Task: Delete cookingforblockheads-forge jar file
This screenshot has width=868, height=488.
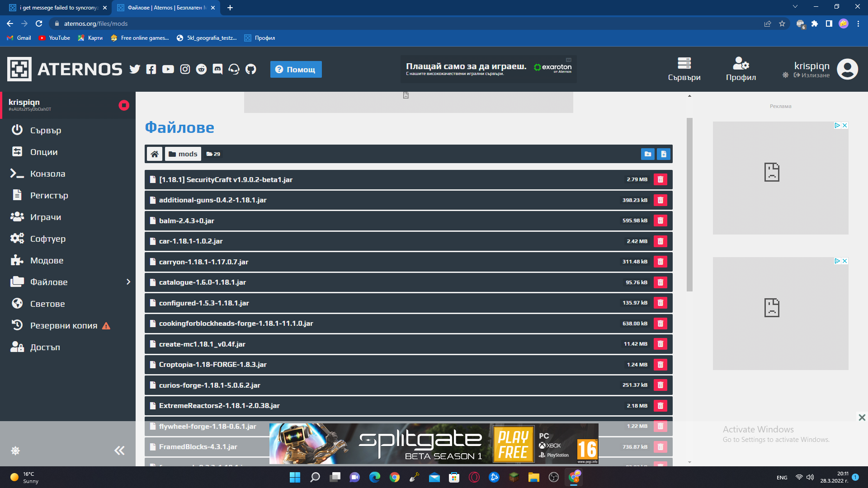Action: pyautogui.click(x=660, y=324)
